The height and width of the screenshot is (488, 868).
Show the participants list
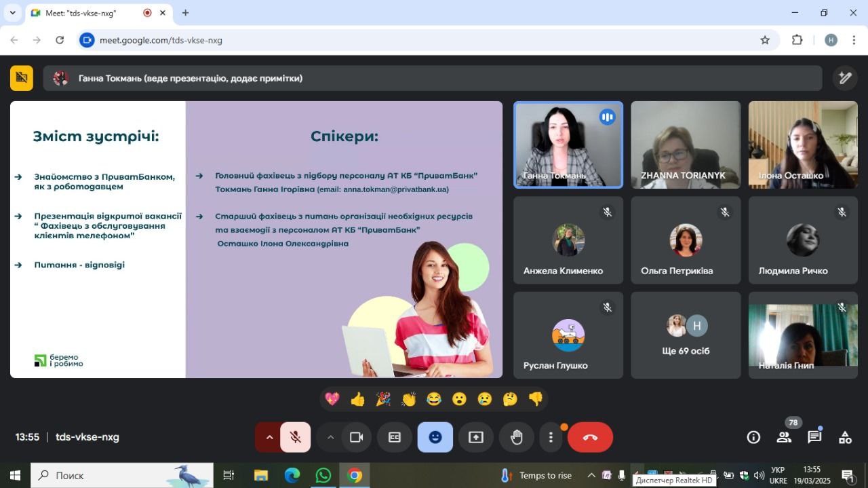click(784, 438)
